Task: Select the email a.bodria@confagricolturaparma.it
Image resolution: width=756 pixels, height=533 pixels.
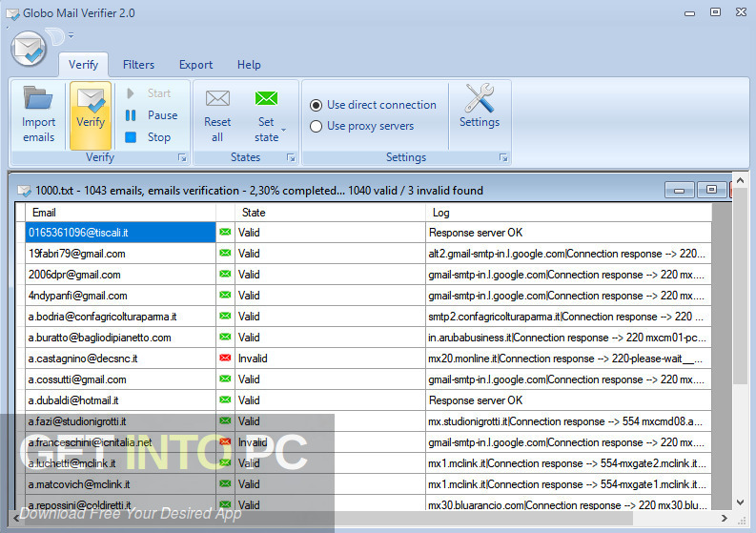Action: 120,317
